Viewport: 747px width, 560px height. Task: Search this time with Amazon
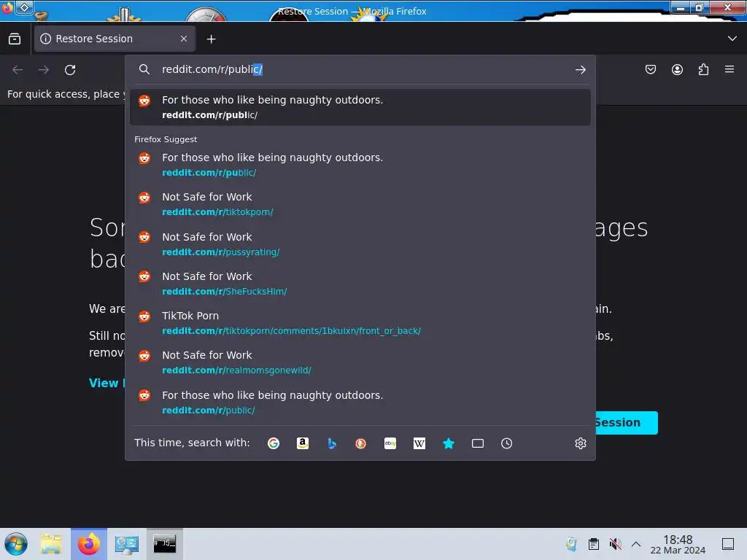(303, 443)
